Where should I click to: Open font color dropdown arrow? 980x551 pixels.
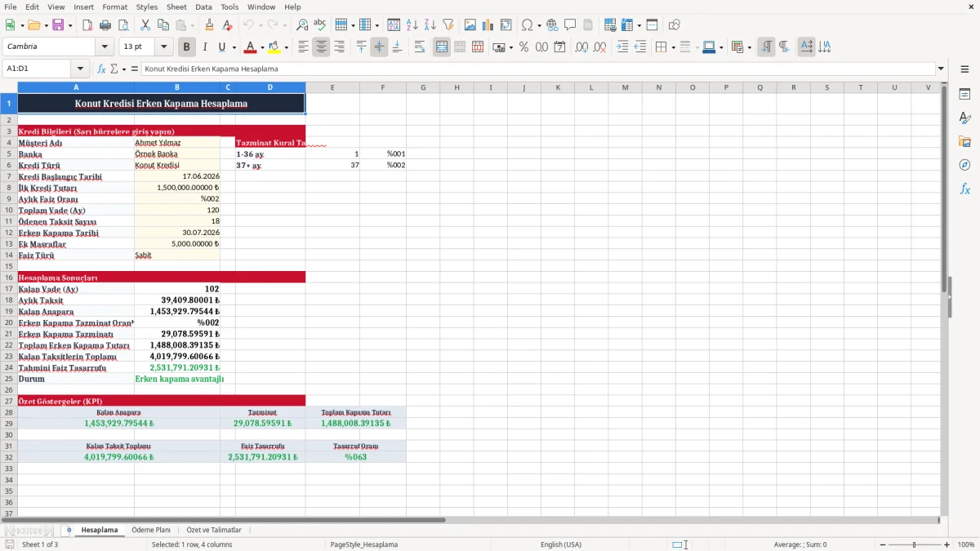[262, 47]
